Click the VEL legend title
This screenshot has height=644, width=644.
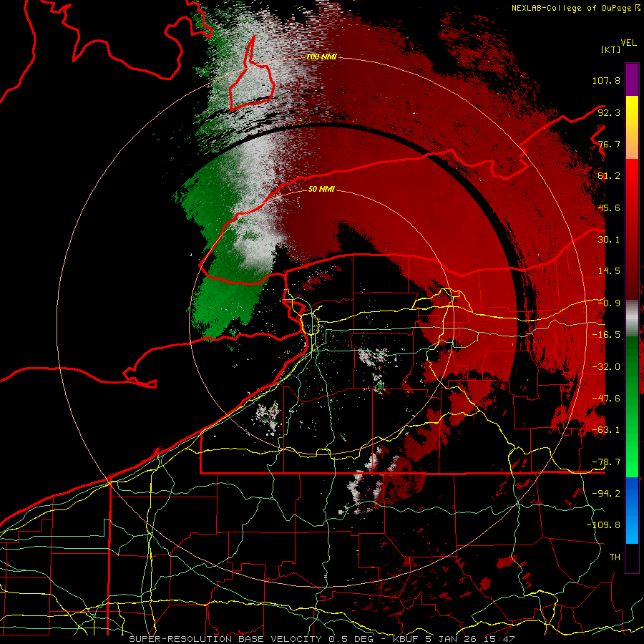point(628,43)
